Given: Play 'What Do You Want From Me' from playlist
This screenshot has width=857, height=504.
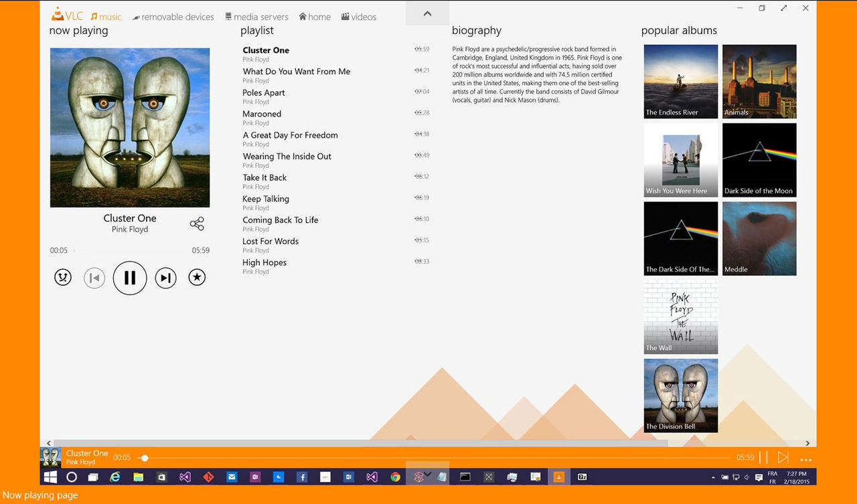Looking at the screenshot, I should [x=297, y=71].
